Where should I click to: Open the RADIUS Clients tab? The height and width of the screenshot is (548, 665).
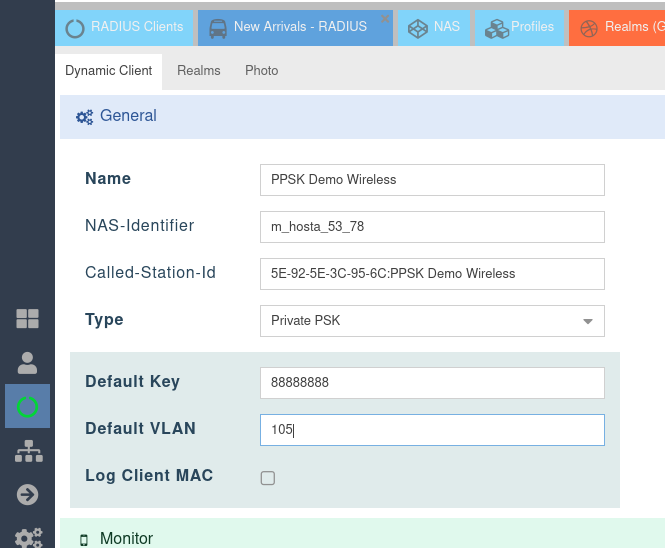click(x=125, y=27)
